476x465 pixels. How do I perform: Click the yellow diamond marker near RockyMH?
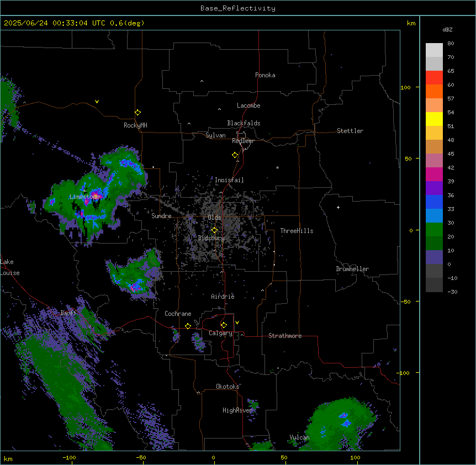137,113
